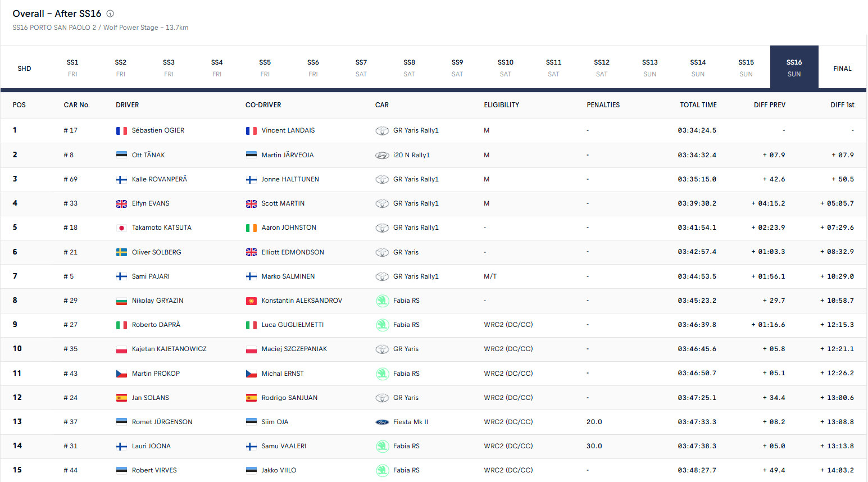Click the Skoda logo in Gryazin's row

coord(382,301)
